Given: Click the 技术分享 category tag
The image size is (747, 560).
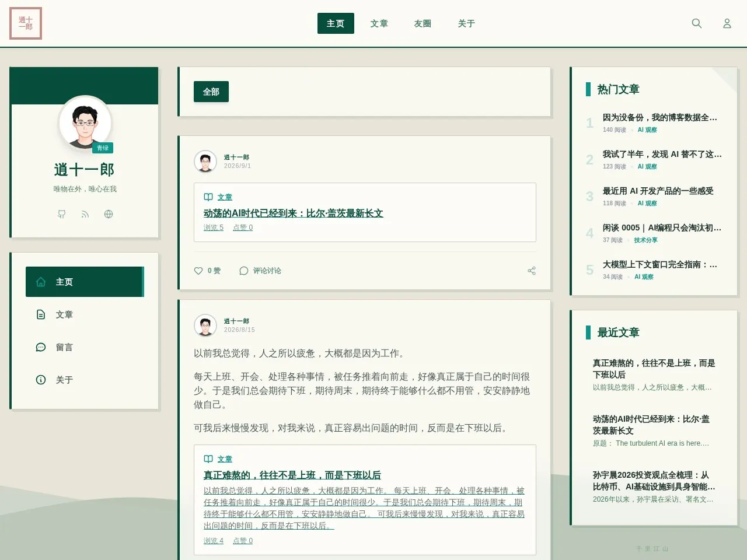Looking at the screenshot, I should pos(646,240).
